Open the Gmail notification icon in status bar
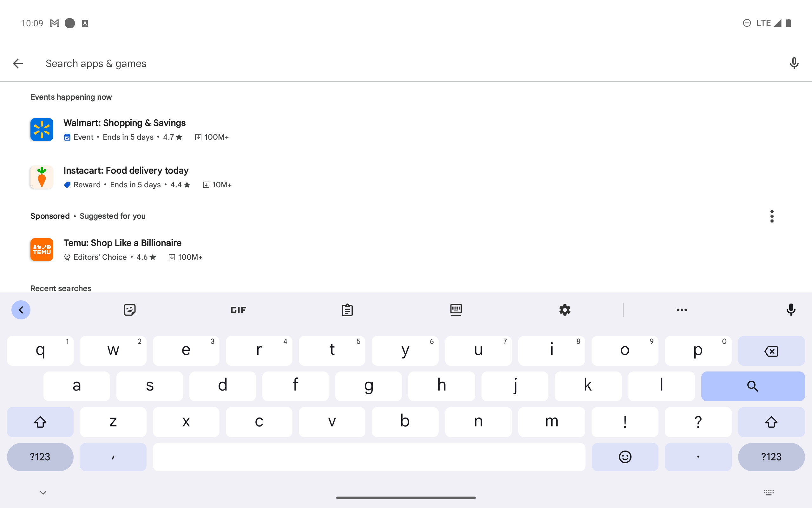This screenshot has height=508, width=812. pos(54,23)
